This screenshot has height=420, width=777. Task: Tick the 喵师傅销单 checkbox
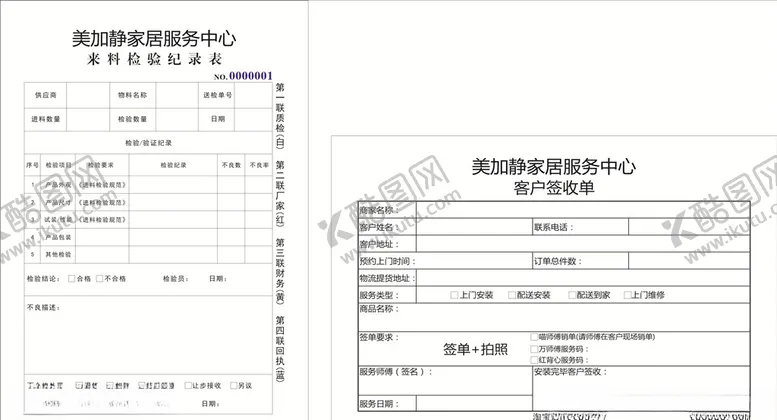(534, 337)
